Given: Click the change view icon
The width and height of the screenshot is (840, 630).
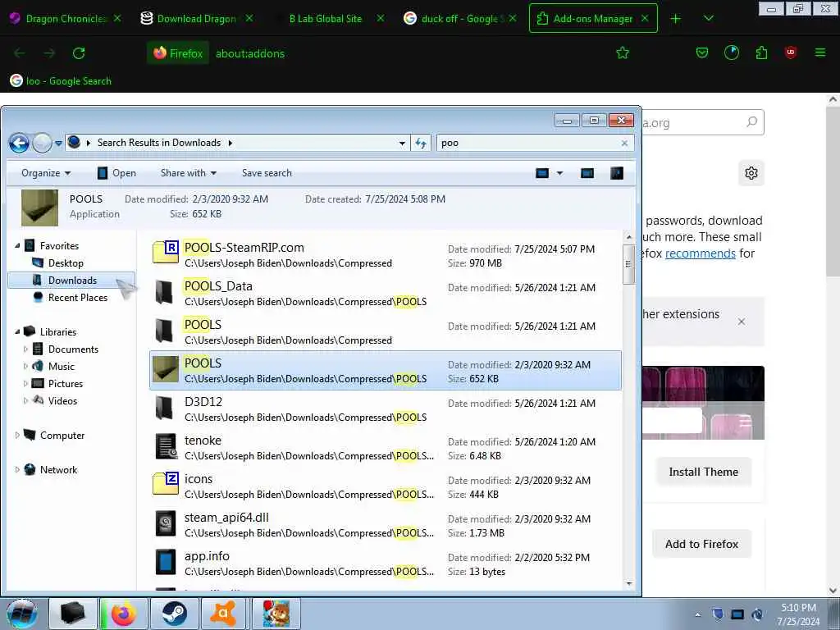Looking at the screenshot, I should (542, 173).
